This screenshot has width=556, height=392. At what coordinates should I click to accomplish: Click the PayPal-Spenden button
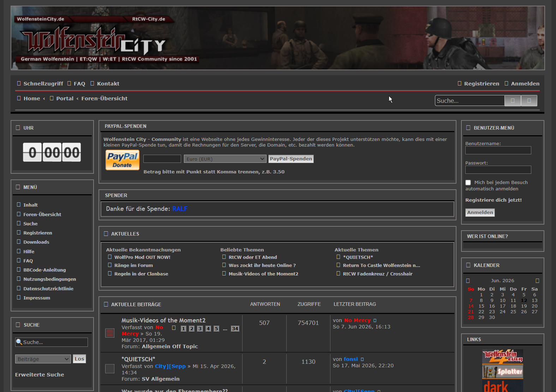(291, 159)
